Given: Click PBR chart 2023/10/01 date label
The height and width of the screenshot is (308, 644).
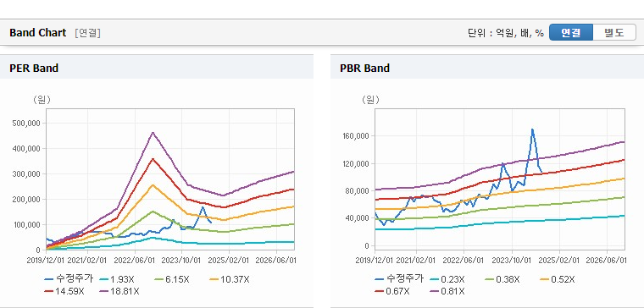Looking at the screenshot, I should click(x=511, y=261).
